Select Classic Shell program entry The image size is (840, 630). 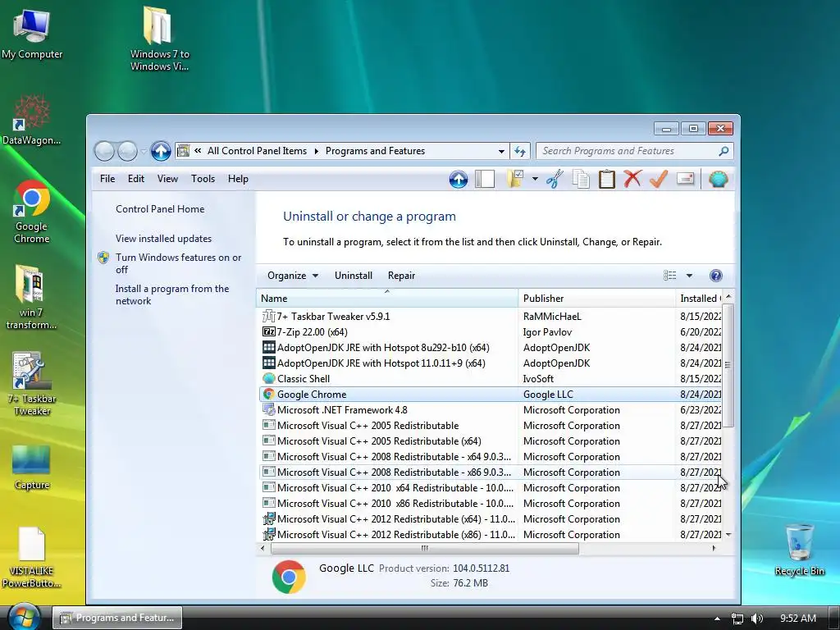click(x=491, y=379)
